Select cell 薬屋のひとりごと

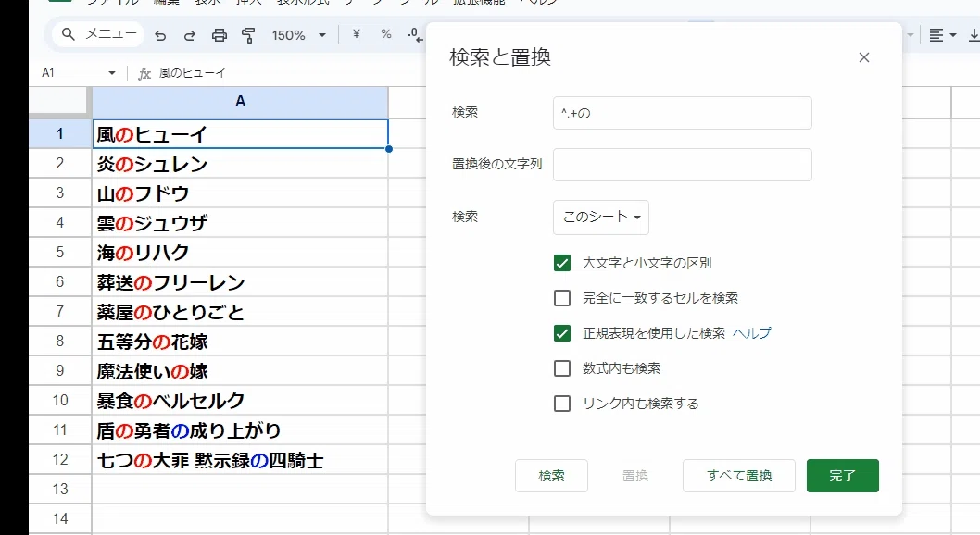tap(240, 312)
